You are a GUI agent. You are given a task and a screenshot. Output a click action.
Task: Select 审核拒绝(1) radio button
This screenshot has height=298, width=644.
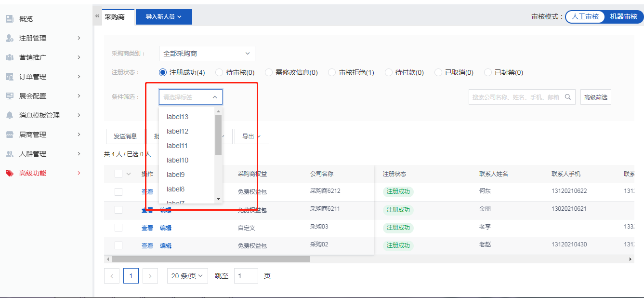332,72
